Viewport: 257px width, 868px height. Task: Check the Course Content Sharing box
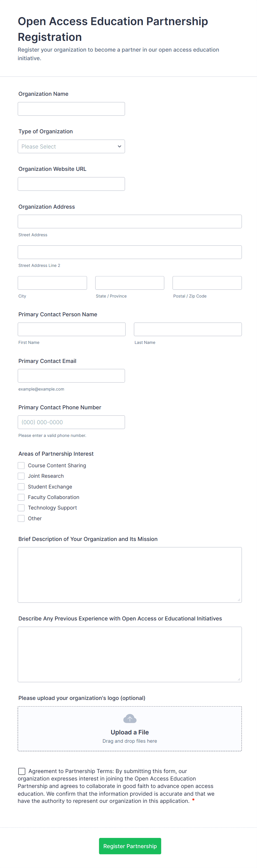pos(21,465)
